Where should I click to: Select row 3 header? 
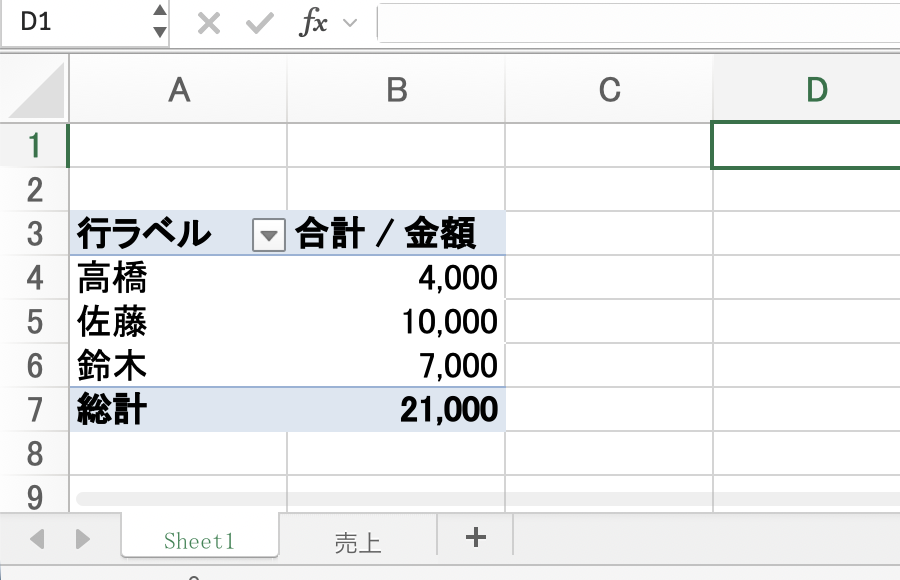pos(34,234)
